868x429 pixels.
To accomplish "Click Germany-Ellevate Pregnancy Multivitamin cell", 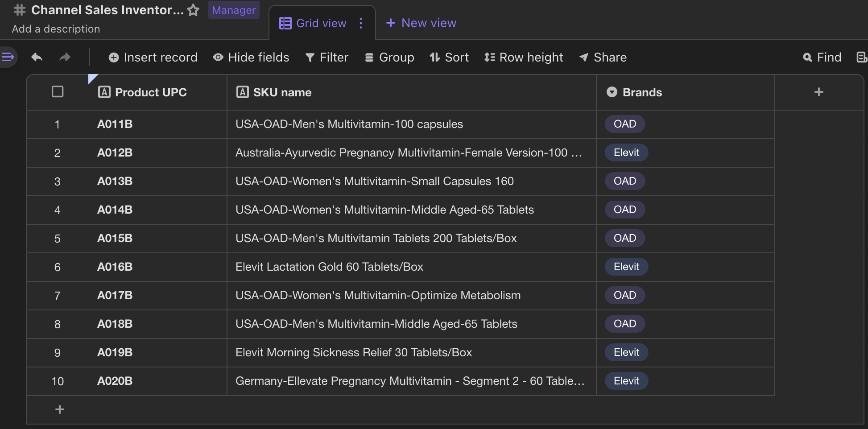I will [412, 381].
